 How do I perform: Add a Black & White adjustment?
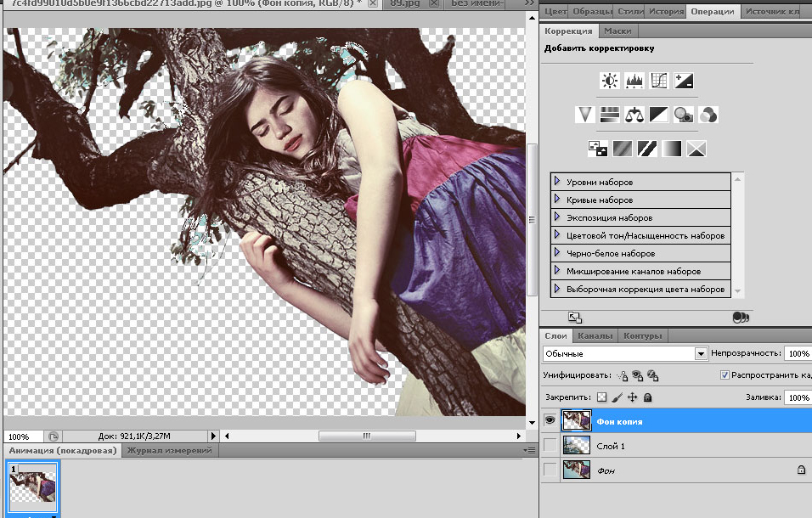coord(659,115)
